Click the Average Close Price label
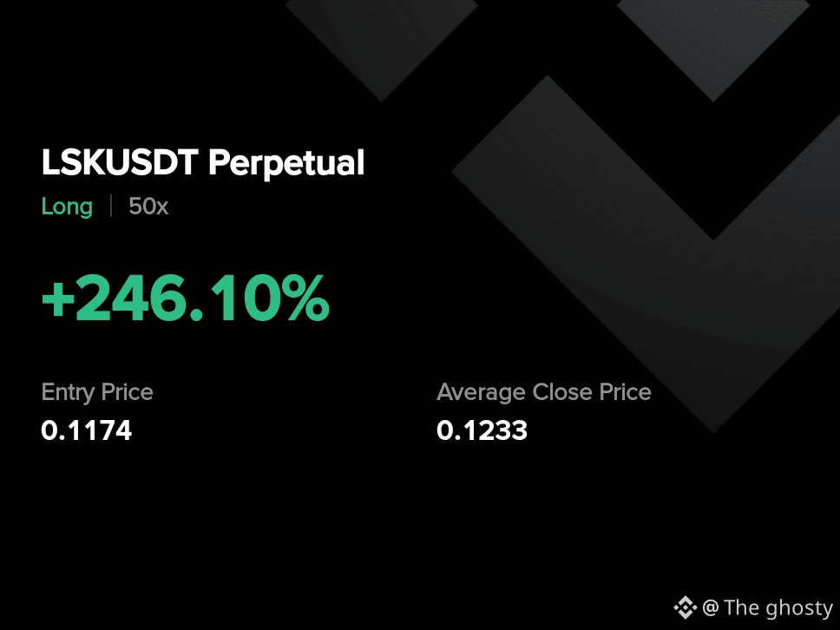840x630 pixels. 544,393
